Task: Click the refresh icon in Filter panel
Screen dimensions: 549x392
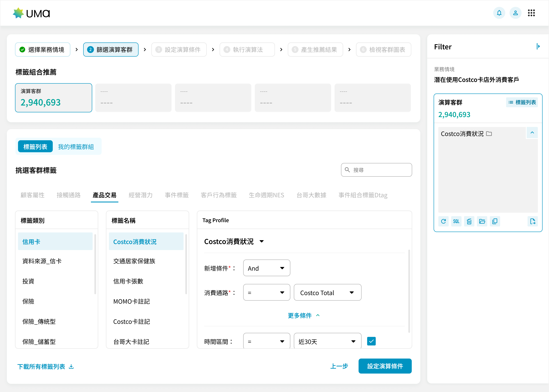Action: [443, 221]
